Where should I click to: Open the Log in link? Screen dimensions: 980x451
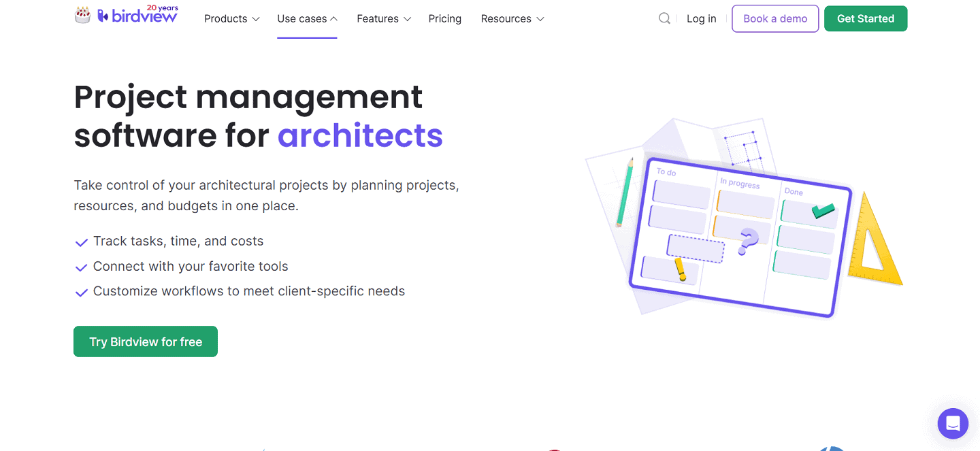pyautogui.click(x=701, y=18)
